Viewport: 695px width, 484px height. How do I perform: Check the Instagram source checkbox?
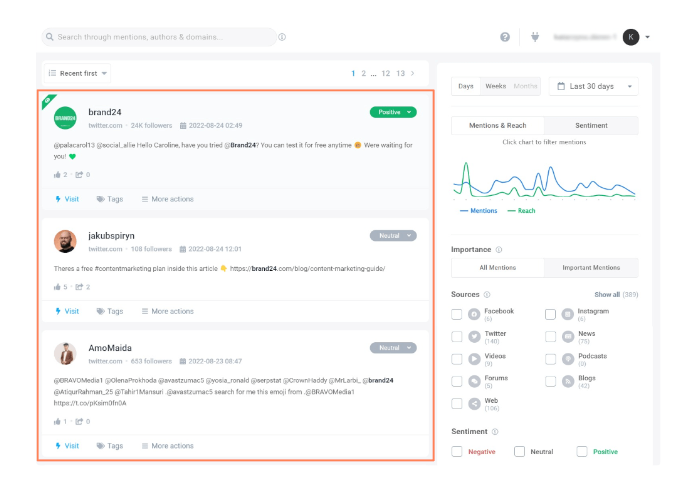point(551,314)
